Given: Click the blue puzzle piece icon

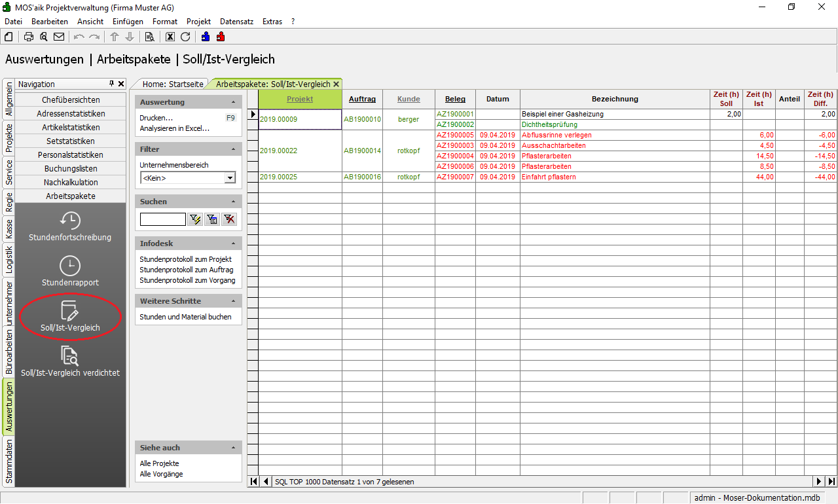Looking at the screenshot, I should [x=206, y=37].
